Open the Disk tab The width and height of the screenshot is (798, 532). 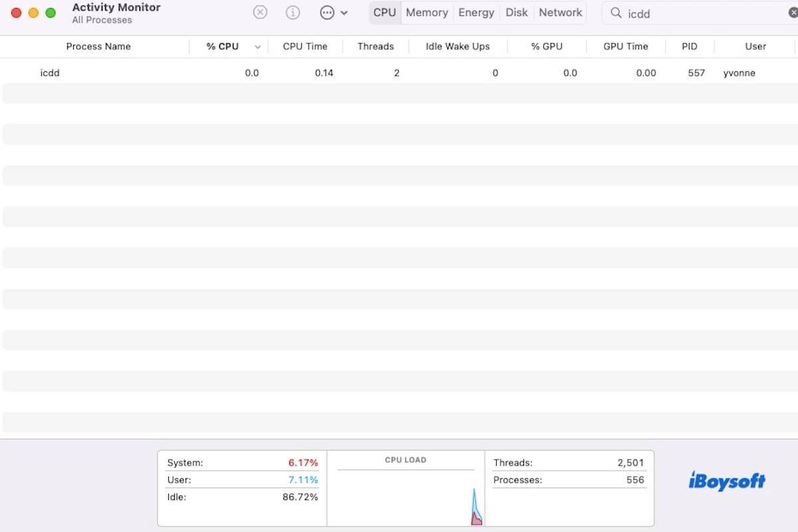pos(516,13)
